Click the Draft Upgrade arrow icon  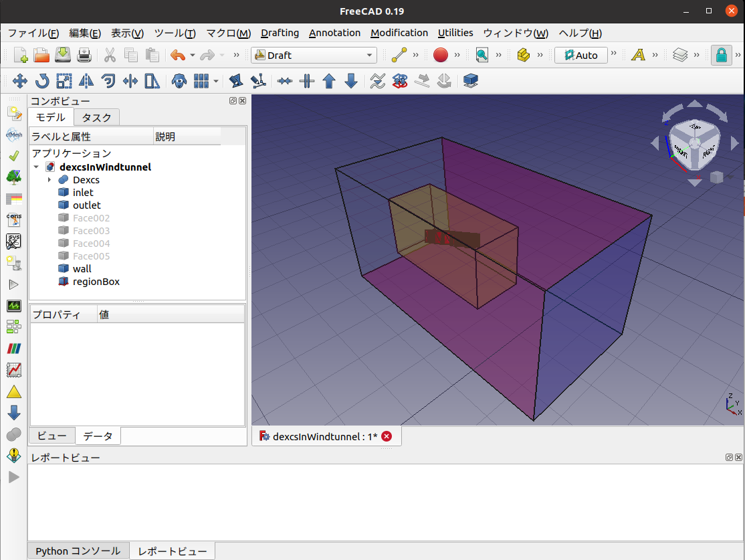point(329,82)
